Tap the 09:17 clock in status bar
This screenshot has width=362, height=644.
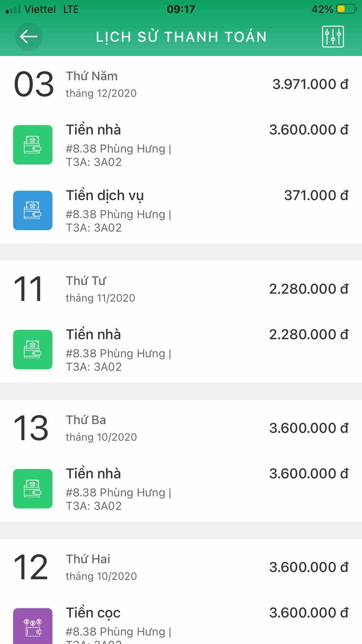tap(181, 9)
